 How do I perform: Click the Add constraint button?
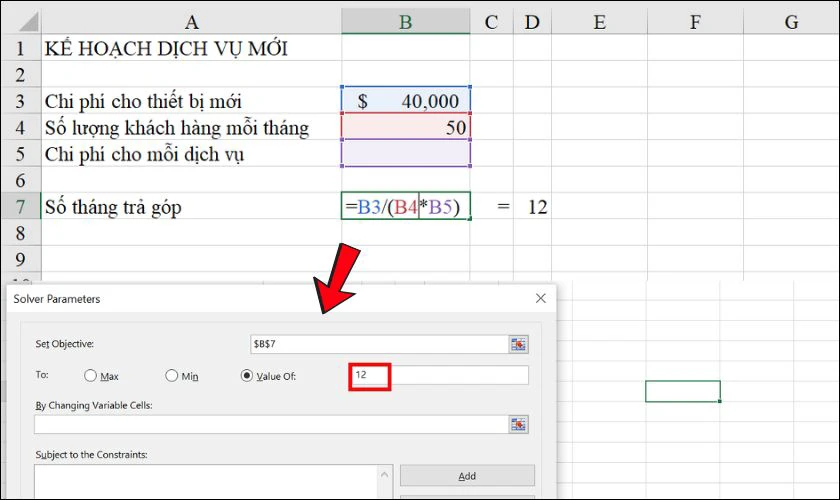(x=467, y=476)
